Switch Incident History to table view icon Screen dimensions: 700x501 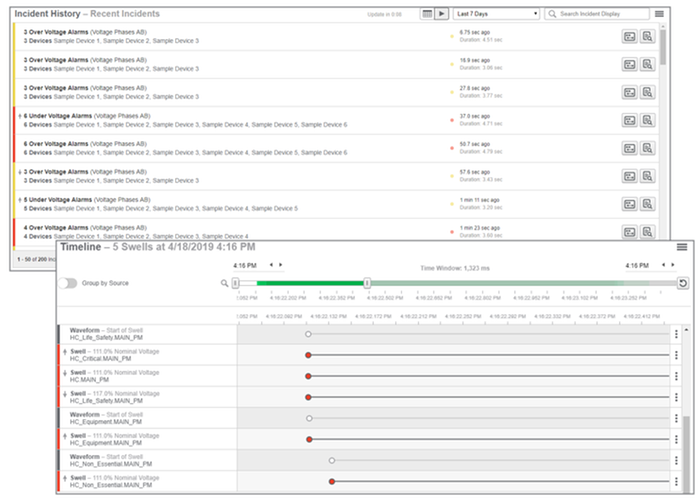[x=427, y=14]
